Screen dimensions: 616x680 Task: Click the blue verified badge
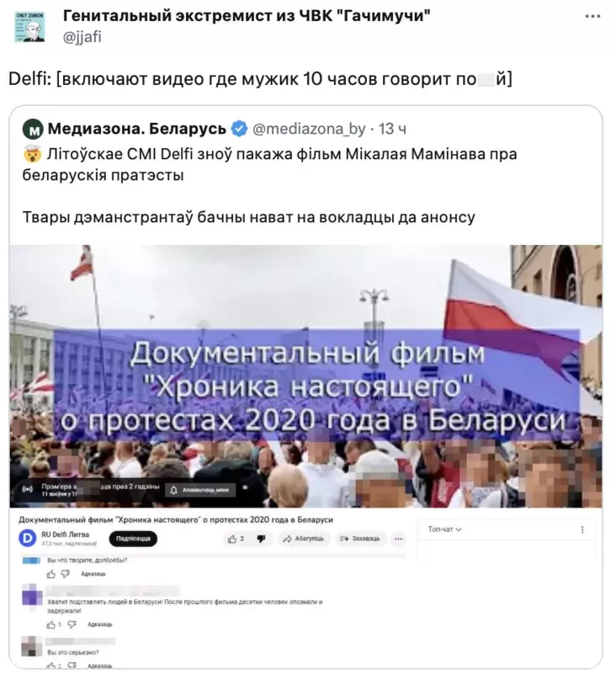[x=239, y=129]
